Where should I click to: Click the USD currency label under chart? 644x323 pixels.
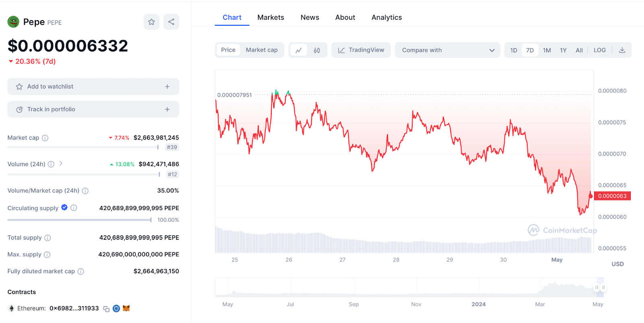pos(618,264)
